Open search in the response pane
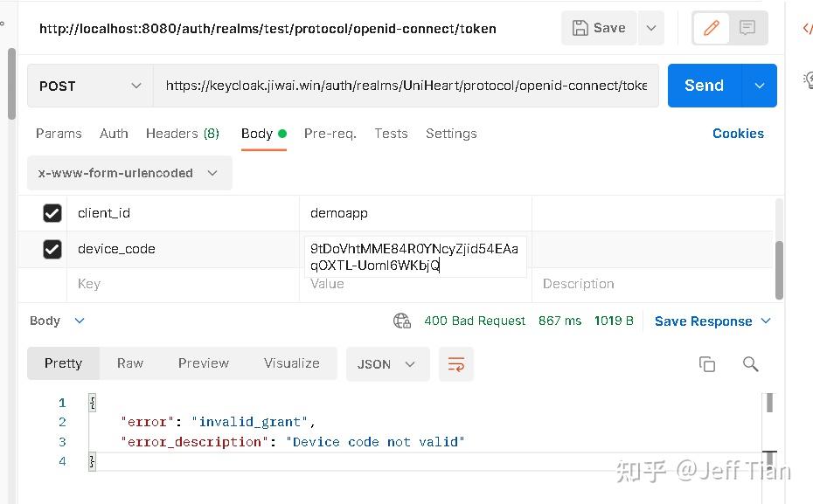 click(x=750, y=364)
